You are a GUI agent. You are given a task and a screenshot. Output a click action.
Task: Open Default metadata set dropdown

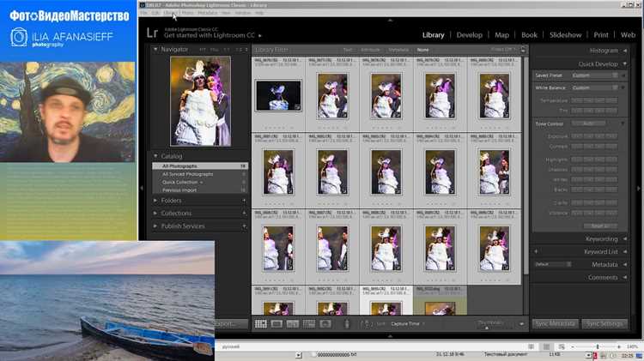(x=553, y=265)
